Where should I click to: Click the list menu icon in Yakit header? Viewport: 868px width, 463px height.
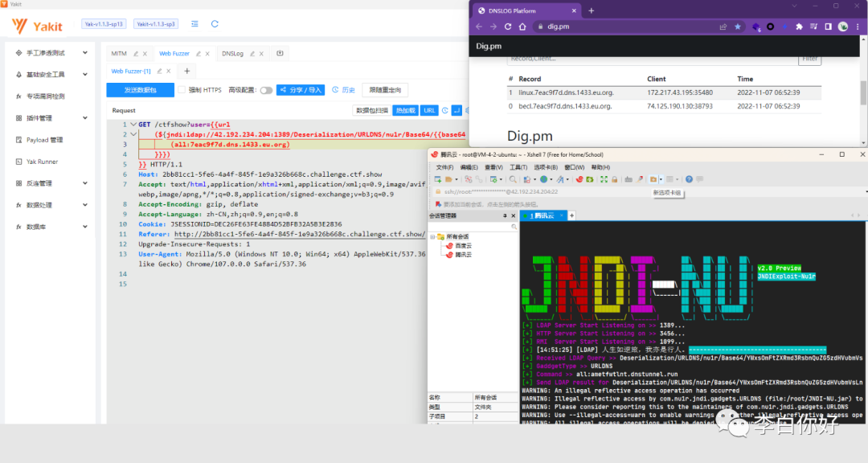click(x=194, y=24)
